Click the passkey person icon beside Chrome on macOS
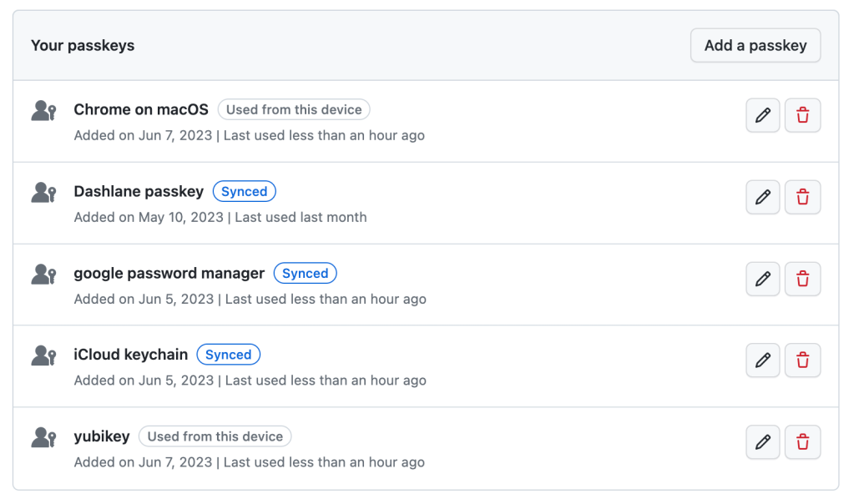The width and height of the screenshot is (854, 504). click(43, 109)
